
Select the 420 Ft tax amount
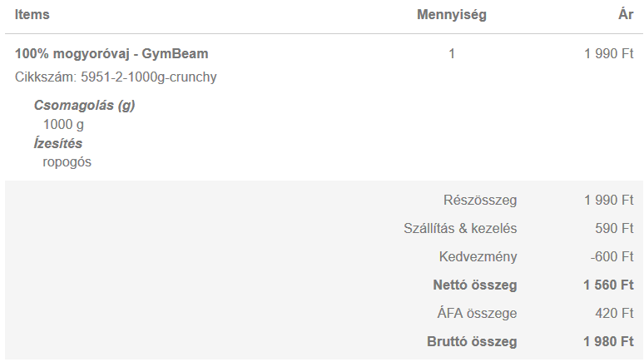[615, 314]
